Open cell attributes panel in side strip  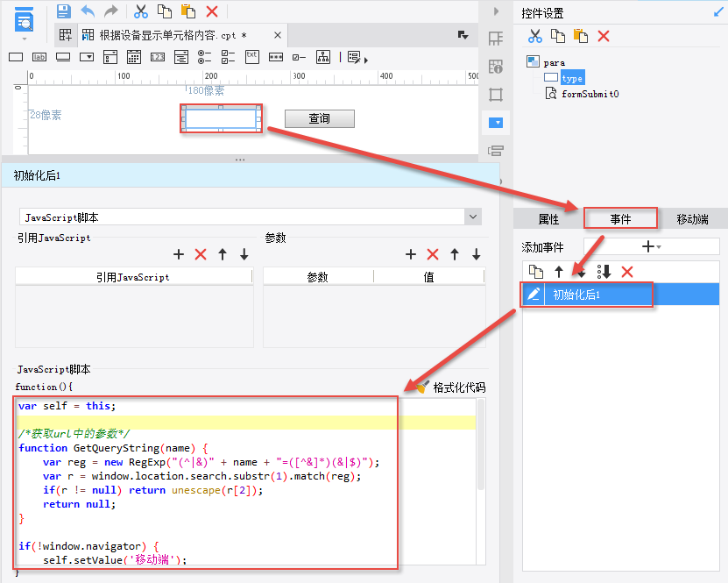pyautogui.click(x=496, y=38)
